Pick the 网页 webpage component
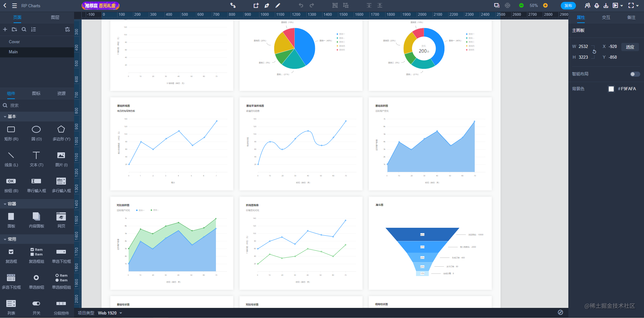The image size is (644, 318). tap(61, 220)
